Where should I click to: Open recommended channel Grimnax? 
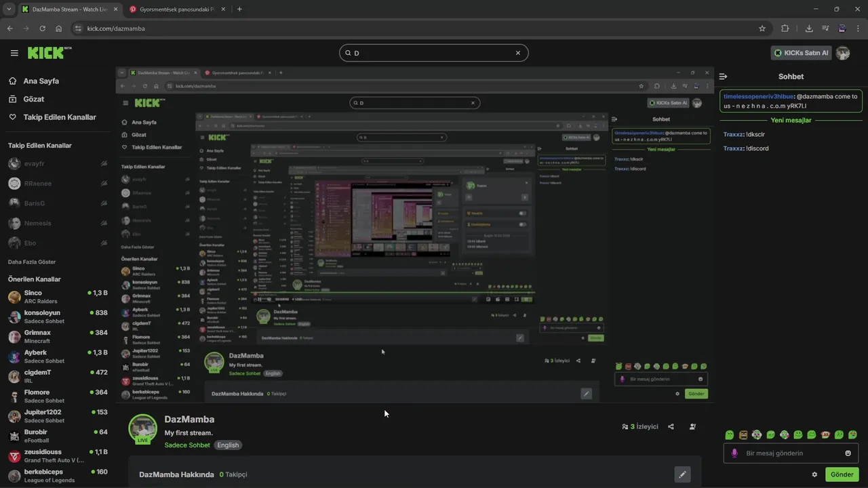pos(58,337)
